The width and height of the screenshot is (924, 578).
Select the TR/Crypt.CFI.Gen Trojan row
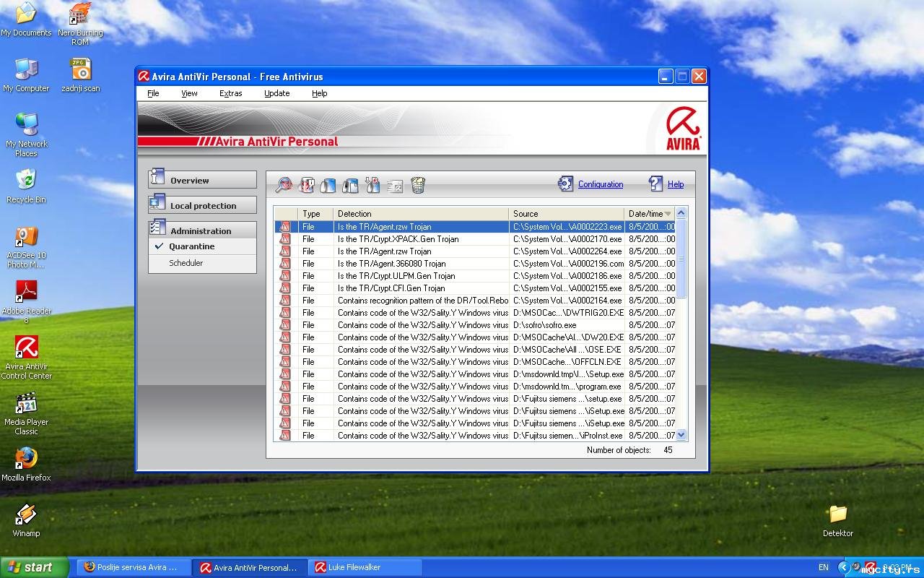(x=474, y=288)
